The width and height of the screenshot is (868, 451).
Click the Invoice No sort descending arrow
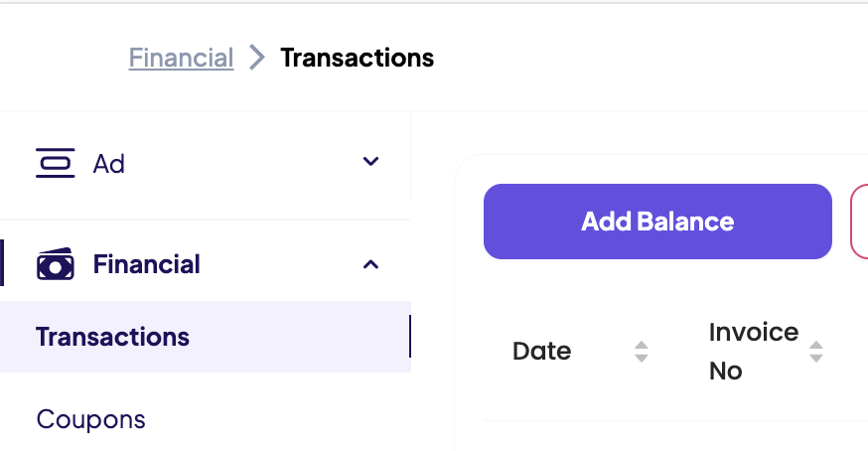(x=816, y=358)
